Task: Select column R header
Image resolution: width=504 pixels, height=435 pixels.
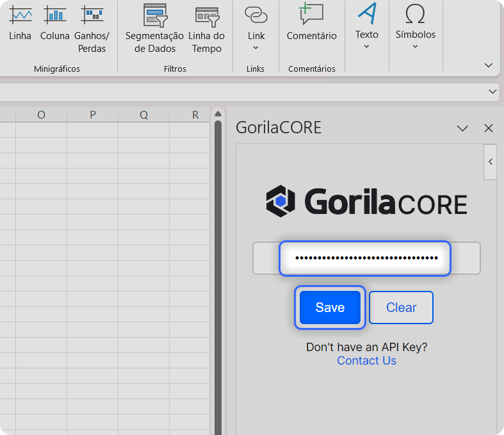Action: (190, 115)
